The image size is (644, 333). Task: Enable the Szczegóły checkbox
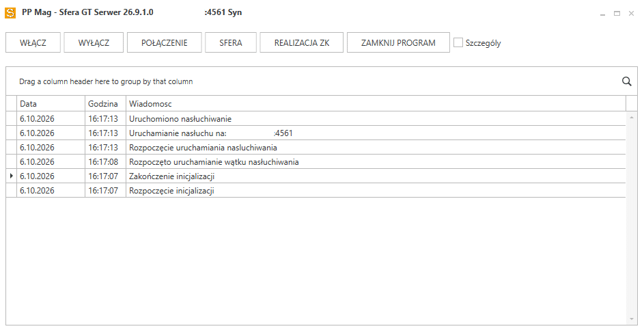pos(458,42)
